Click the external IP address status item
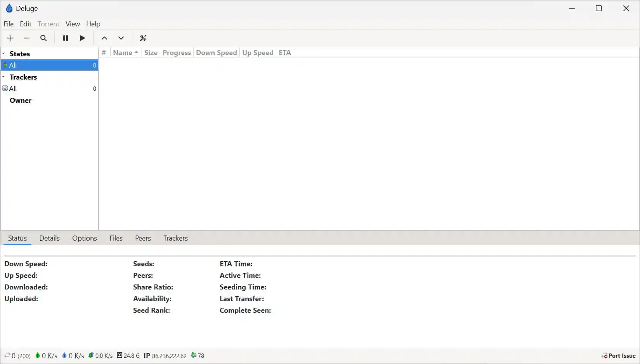This screenshot has height=364, width=640. [x=165, y=355]
